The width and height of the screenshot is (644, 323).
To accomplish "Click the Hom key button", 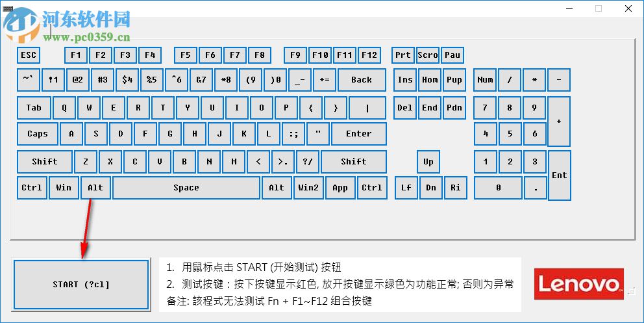I will [430, 80].
